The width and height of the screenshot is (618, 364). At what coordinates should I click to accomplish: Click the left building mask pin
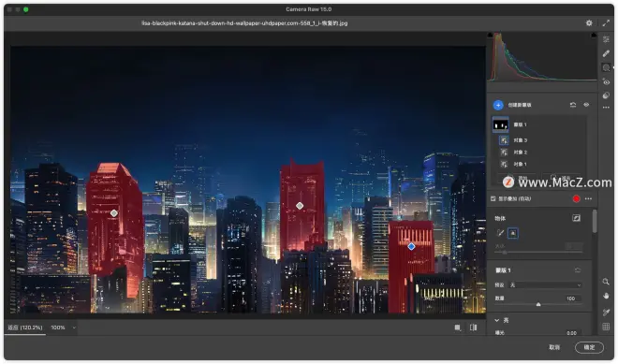[x=114, y=213]
